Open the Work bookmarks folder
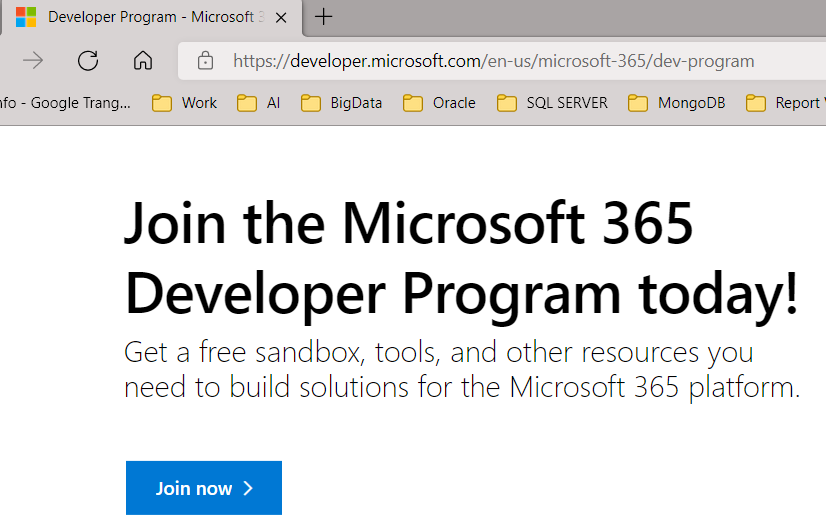The width and height of the screenshot is (826, 524). (184, 103)
